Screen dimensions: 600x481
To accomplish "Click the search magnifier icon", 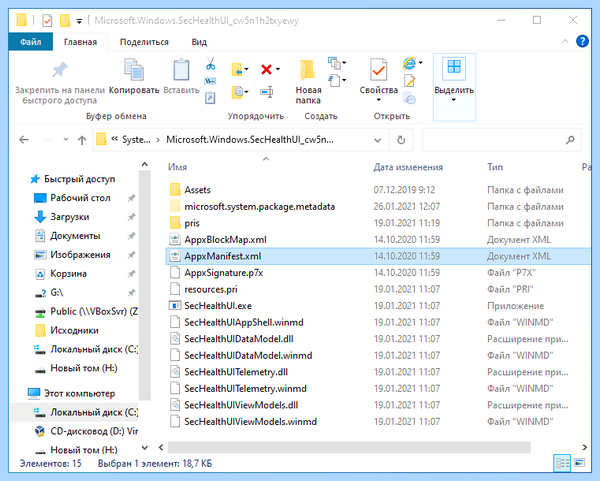I will (x=570, y=140).
